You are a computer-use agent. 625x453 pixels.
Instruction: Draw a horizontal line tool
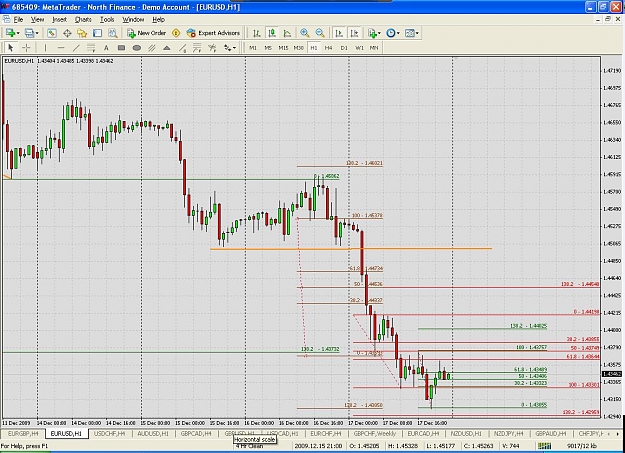pos(61,48)
